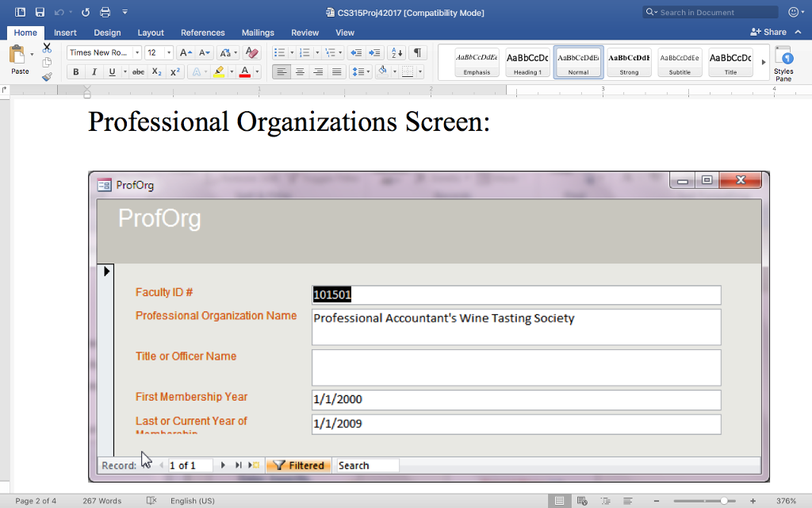
Task: Switch to the Insert tab
Action: [x=65, y=33]
